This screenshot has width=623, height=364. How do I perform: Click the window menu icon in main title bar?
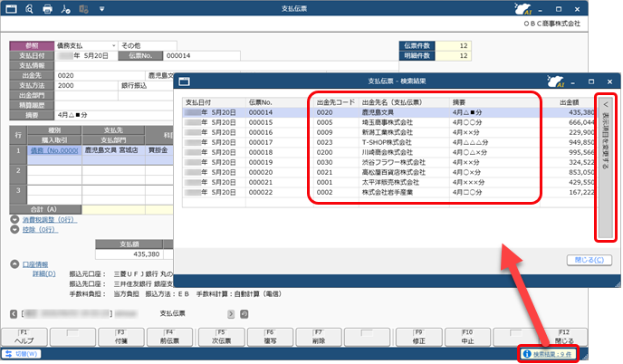tap(11, 8)
